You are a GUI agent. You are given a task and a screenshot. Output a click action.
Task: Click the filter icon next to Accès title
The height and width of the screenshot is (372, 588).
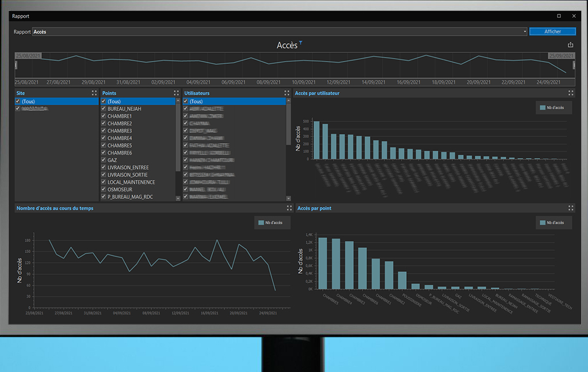[300, 43]
